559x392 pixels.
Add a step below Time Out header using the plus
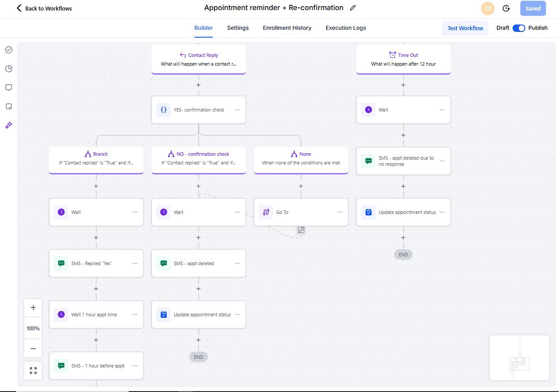click(403, 85)
